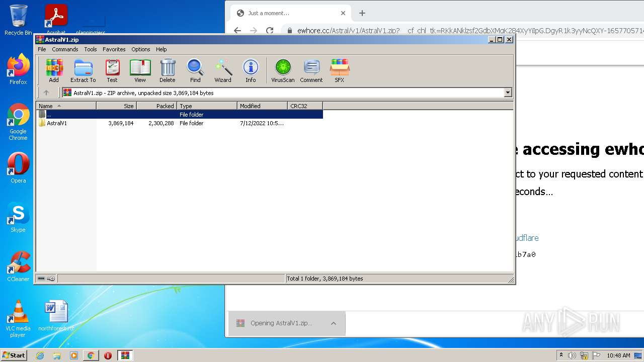Run VirusScan from the toolbar
This screenshot has height=362, width=644.
[283, 71]
